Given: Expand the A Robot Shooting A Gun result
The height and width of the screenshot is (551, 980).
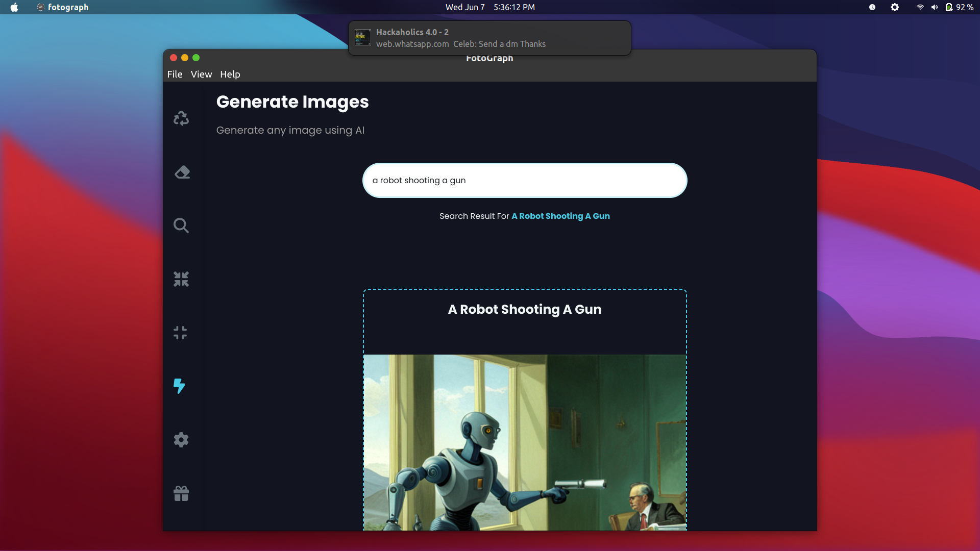Looking at the screenshot, I should tap(524, 309).
